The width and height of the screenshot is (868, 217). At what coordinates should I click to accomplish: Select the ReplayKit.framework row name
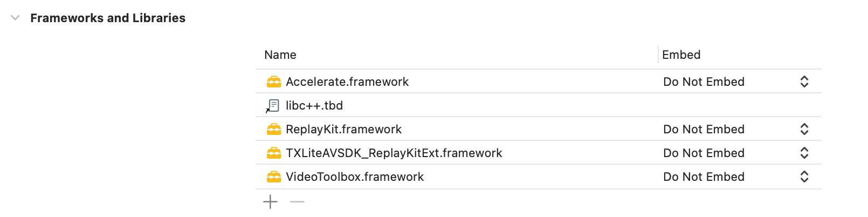pyautogui.click(x=343, y=130)
